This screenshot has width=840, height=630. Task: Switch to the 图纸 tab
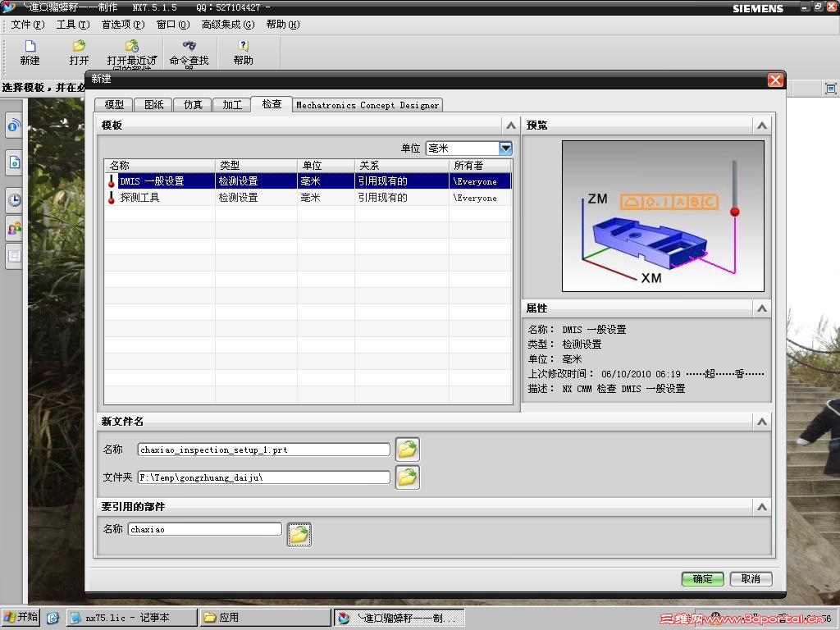coord(153,105)
